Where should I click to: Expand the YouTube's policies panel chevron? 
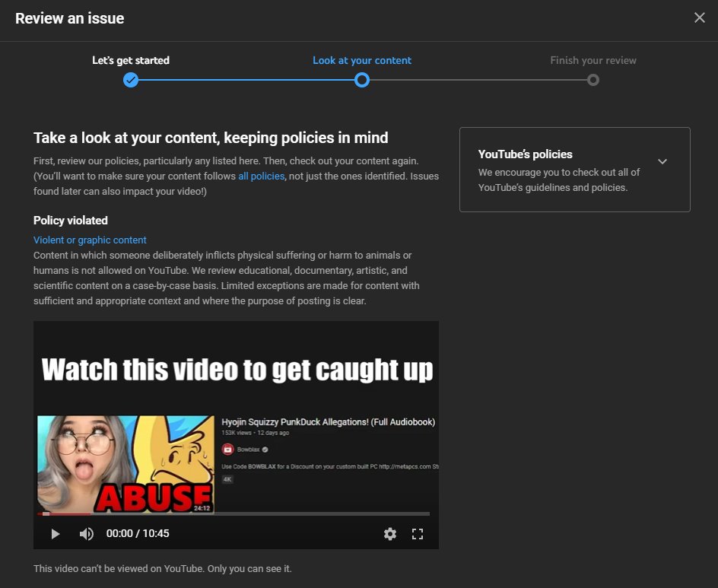(x=662, y=162)
